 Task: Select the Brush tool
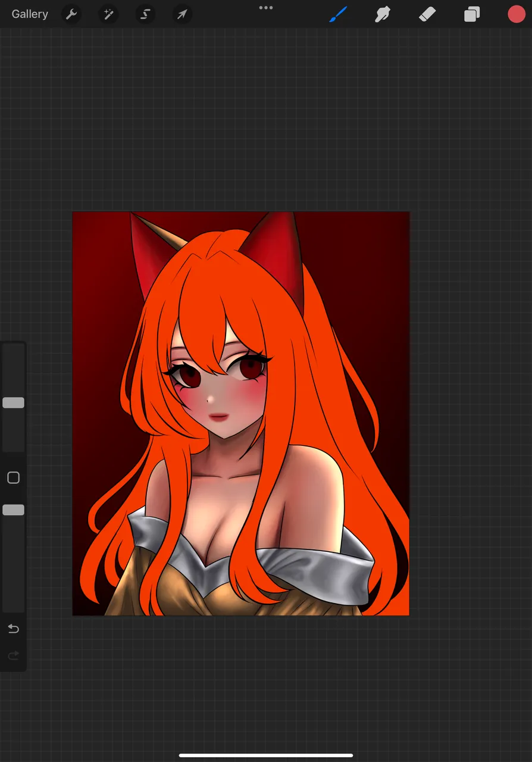338,14
